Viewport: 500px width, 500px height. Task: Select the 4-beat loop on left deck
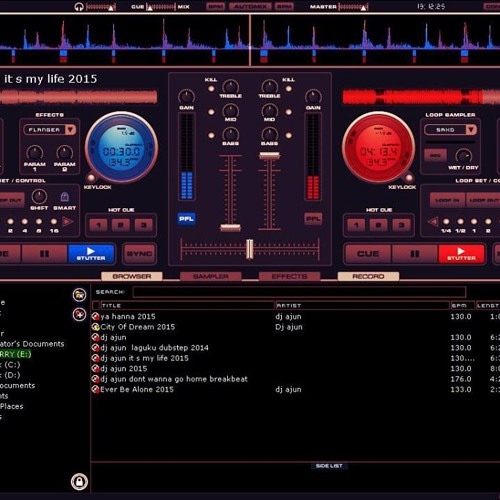click(x=25, y=221)
